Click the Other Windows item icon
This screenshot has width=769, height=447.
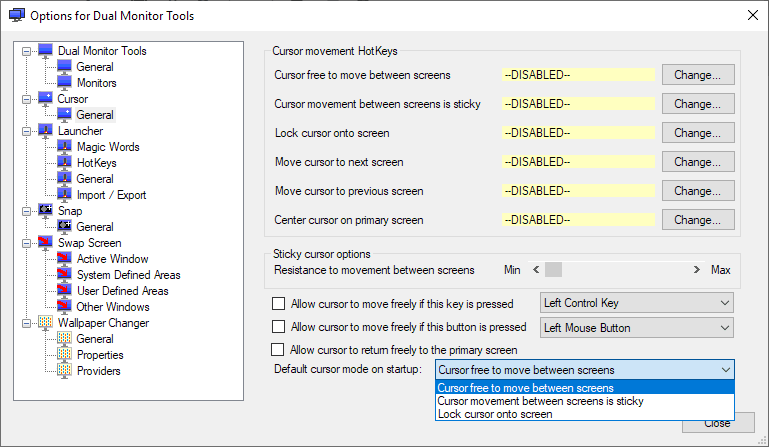[x=64, y=306]
